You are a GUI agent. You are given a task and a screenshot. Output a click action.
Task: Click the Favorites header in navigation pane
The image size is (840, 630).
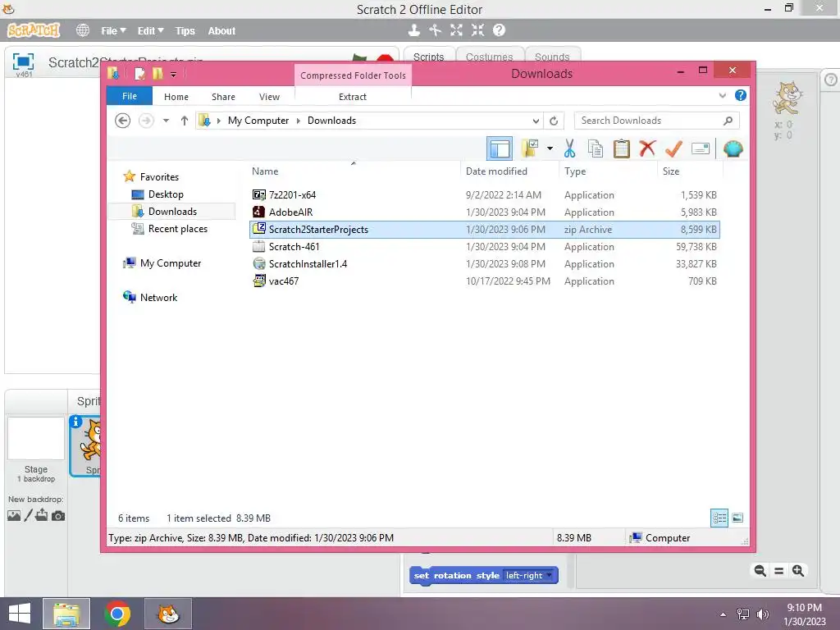159,177
